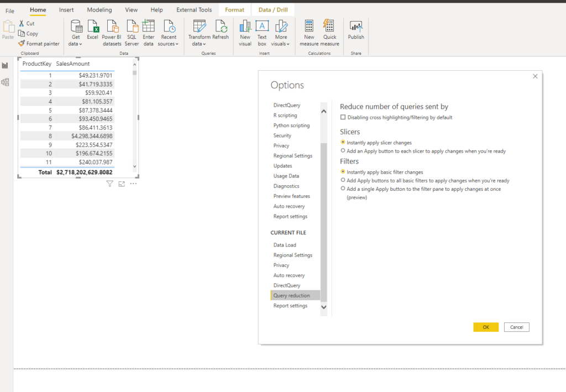Confirm settings with the OK button
566x392 pixels.
point(485,327)
